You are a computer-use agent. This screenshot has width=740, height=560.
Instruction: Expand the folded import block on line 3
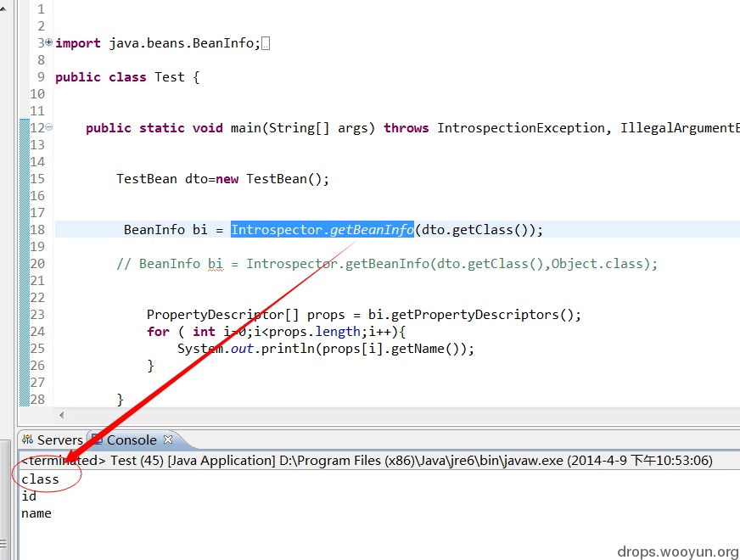pyautogui.click(x=48, y=42)
